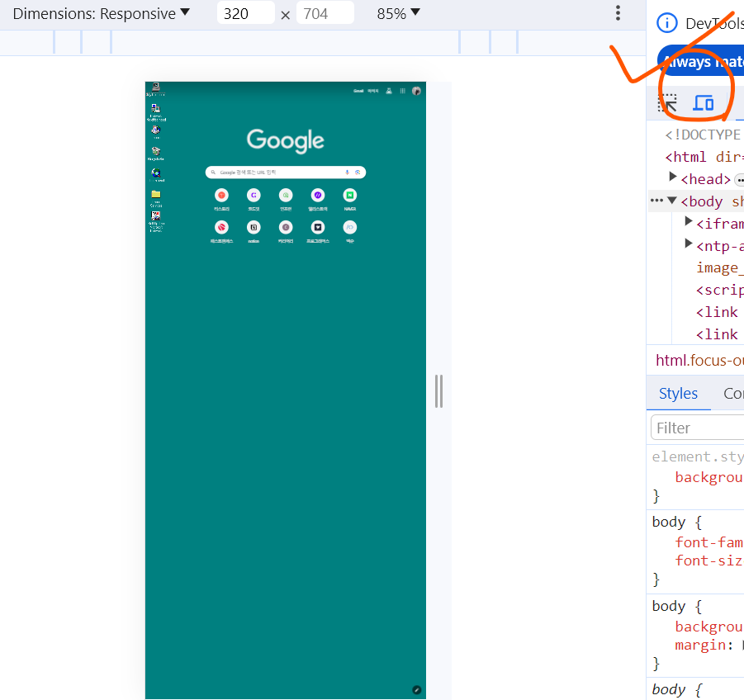Click the customize Chrome pencil icon
Viewport: 744px width, 700px height.
417,690
